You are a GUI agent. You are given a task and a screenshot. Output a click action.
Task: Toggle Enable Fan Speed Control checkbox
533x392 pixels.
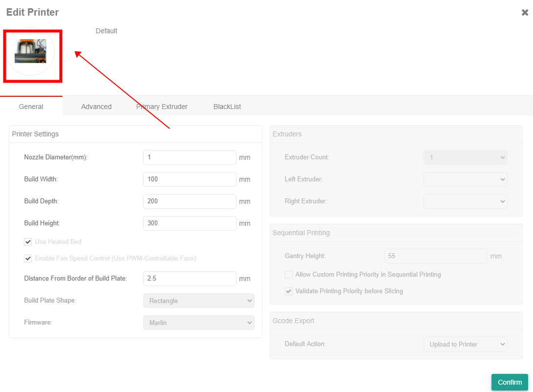pyautogui.click(x=28, y=259)
